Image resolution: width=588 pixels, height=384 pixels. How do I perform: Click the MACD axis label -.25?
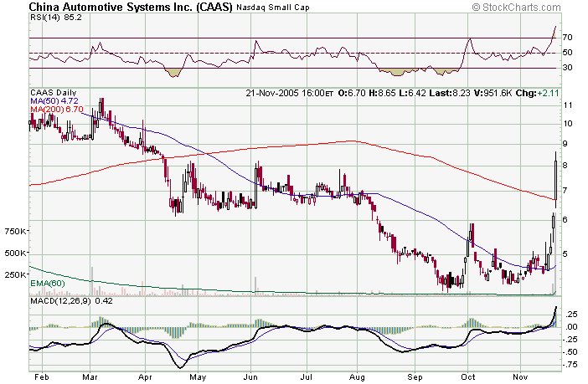[570, 340]
